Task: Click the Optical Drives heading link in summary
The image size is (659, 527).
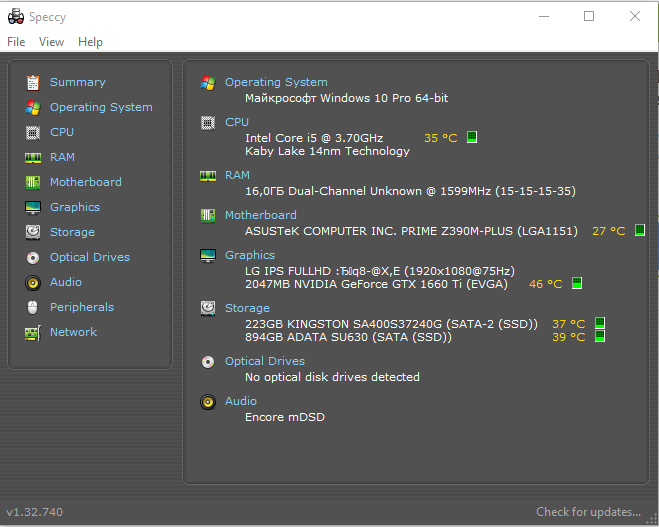Action: click(x=265, y=361)
